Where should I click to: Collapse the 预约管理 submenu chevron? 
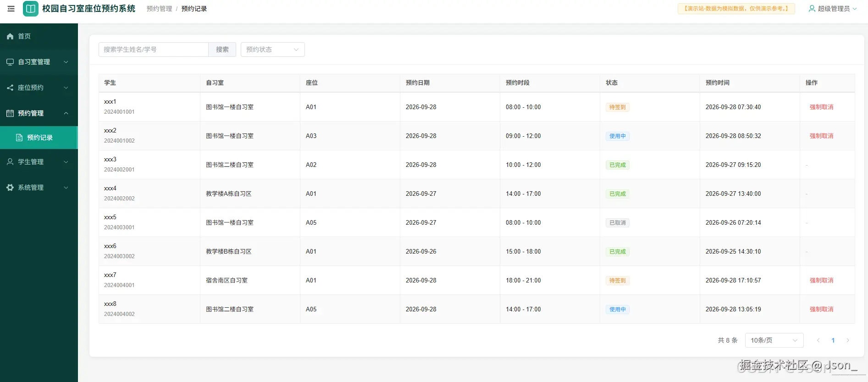coord(66,113)
